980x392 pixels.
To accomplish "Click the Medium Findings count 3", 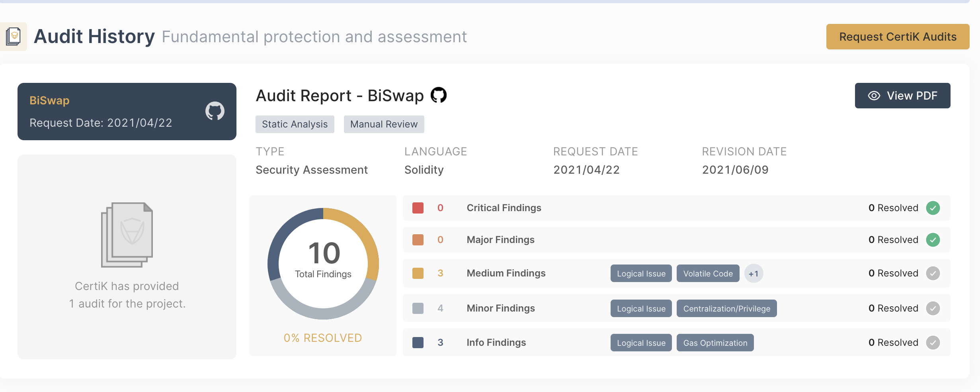I will (x=440, y=273).
